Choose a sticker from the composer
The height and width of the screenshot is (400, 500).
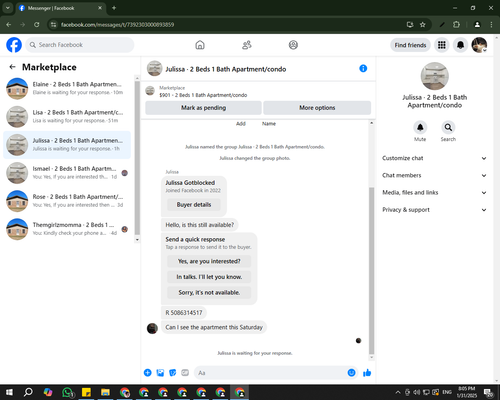pos(173,373)
